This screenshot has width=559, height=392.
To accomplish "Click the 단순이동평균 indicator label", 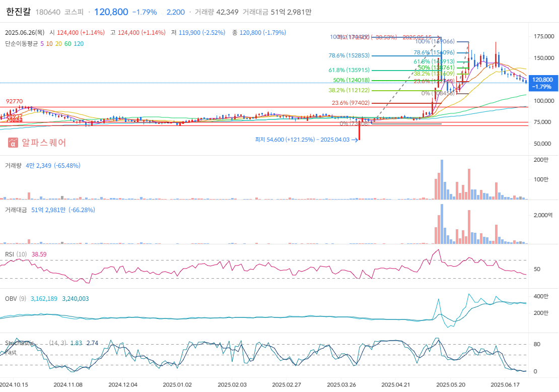I will click(x=21, y=43).
